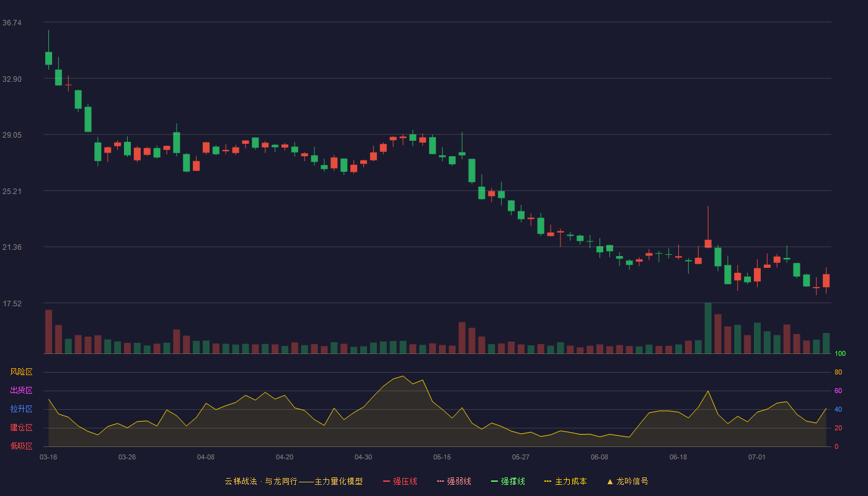Toggle the 强弱线 legend entry
868x496 pixels.
[454, 481]
